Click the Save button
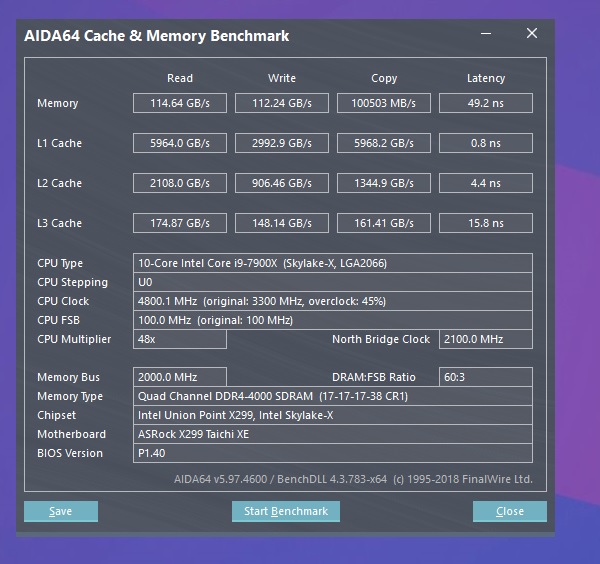 (61, 511)
